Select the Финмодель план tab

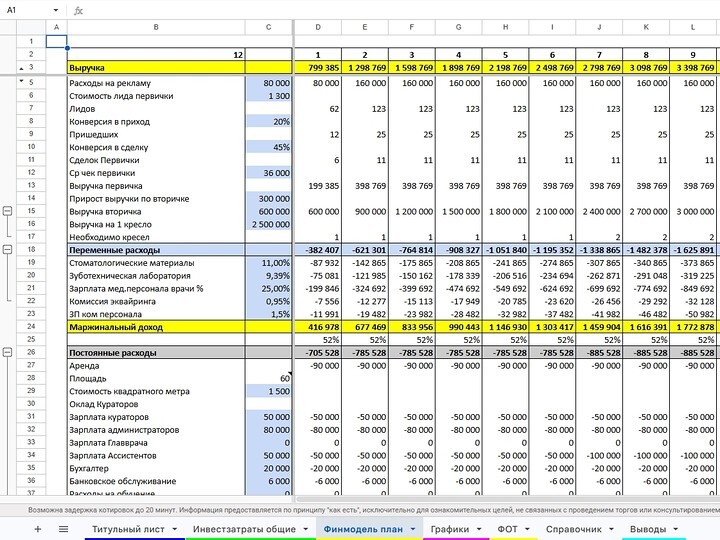coord(363,529)
